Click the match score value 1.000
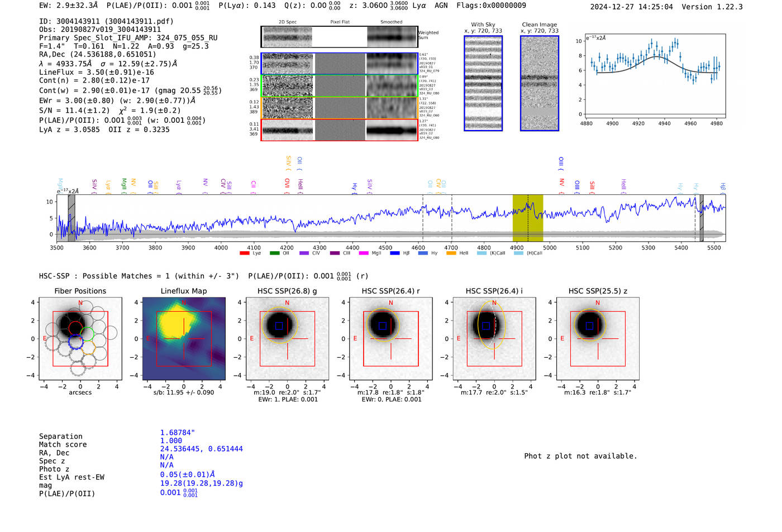This screenshot has height=532, width=782. point(171,440)
